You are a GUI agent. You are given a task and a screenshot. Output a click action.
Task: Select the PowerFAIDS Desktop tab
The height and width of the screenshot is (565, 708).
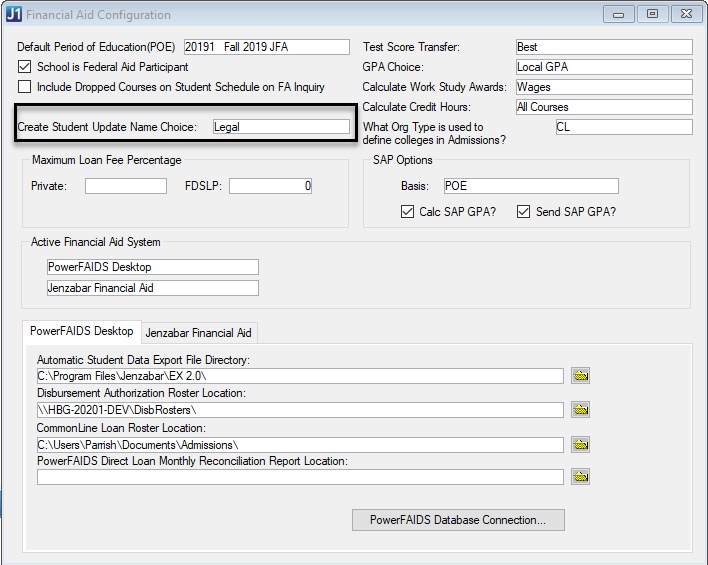(x=81, y=331)
